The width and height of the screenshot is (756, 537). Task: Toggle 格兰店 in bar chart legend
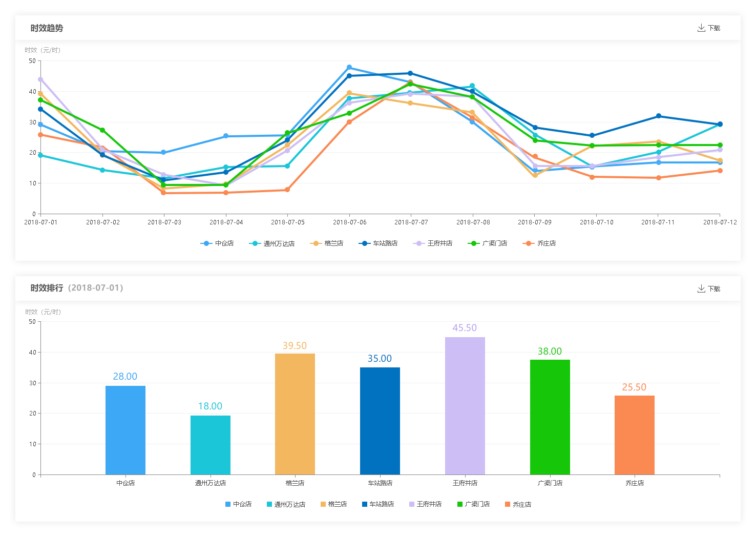[334, 504]
